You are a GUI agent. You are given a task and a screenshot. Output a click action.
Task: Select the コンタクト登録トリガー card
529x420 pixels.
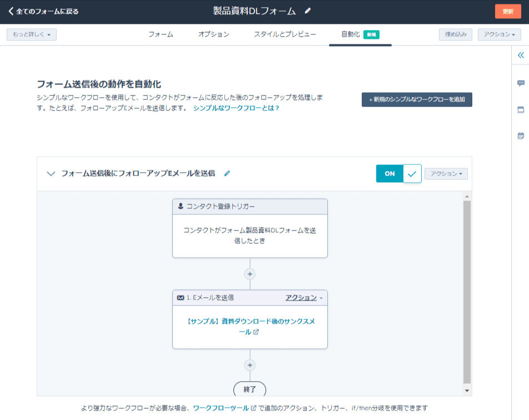coord(250,228)
